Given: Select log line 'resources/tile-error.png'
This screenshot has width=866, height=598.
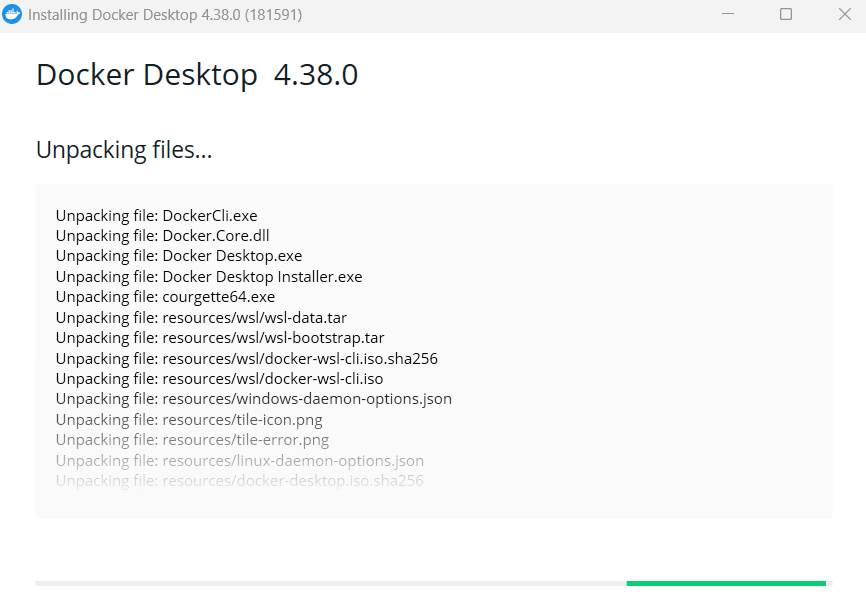Looking at the screenshot, I should pyautogui.click(x=192, y=440).
